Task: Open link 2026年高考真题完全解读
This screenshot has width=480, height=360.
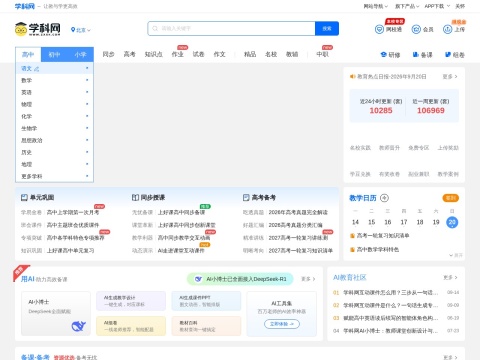Action: pos(298,212)
